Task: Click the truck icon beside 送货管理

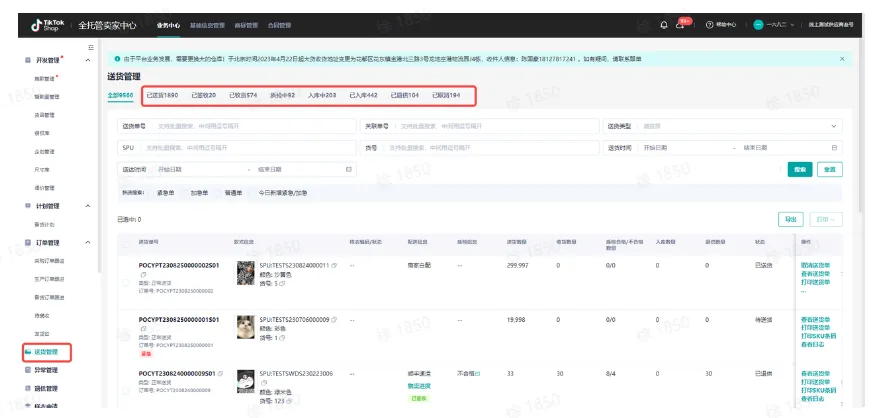Action: click(28, 352)
